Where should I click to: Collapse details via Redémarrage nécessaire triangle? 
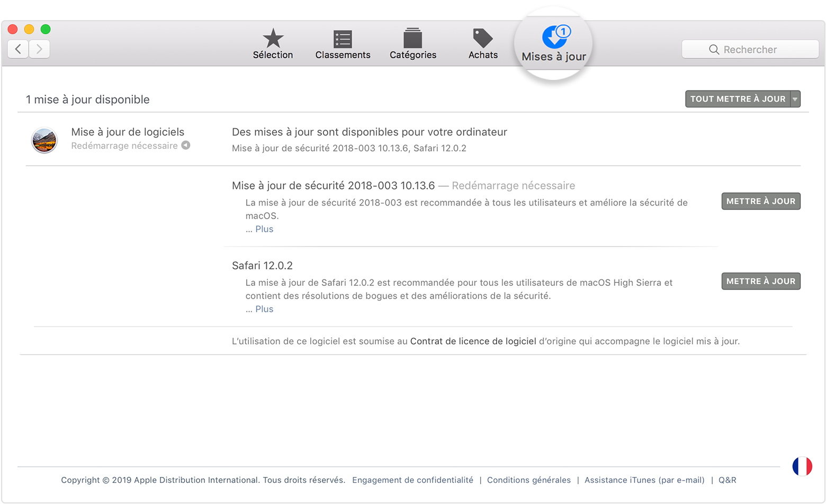186,146
